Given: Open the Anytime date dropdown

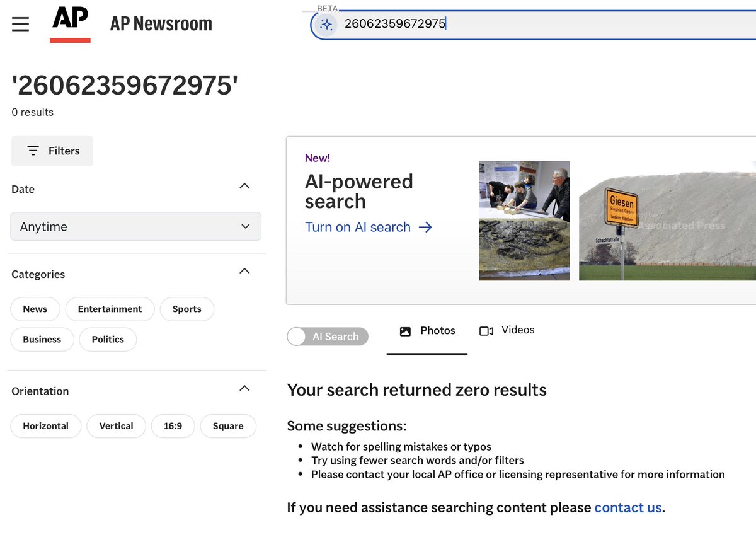Looking at the screenshot, I should (135, 226).
